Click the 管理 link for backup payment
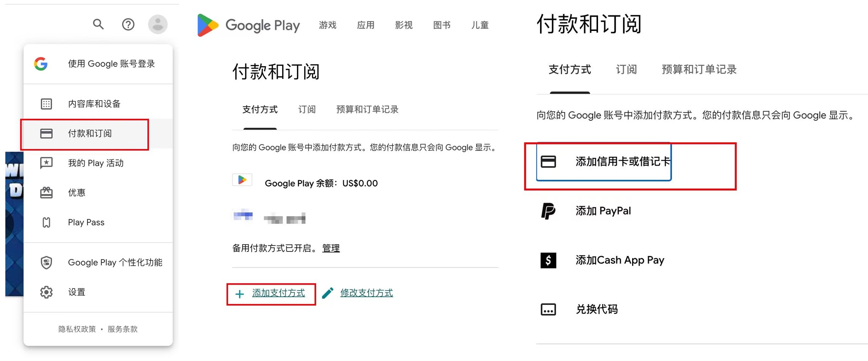The image size is (868, 361). coord(331,248)
